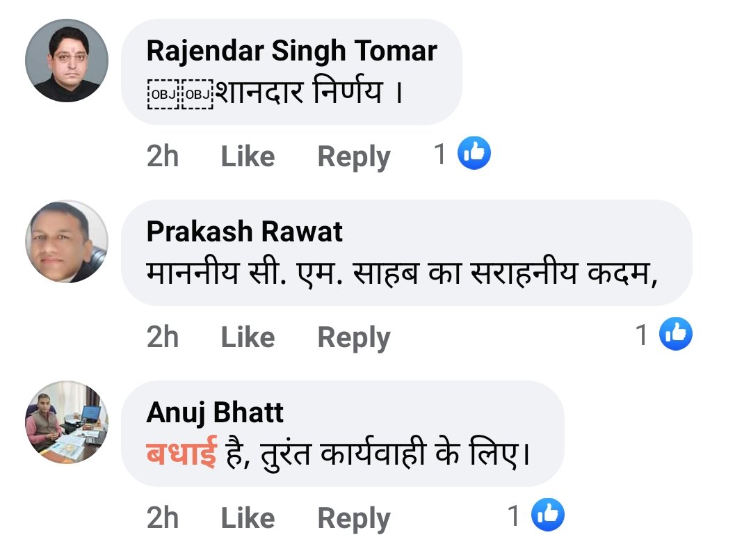This screenshot has height=560, width=751.
Task: Click the like reaction icon on Rajendar's comment
Action: (x=474, y=154)
